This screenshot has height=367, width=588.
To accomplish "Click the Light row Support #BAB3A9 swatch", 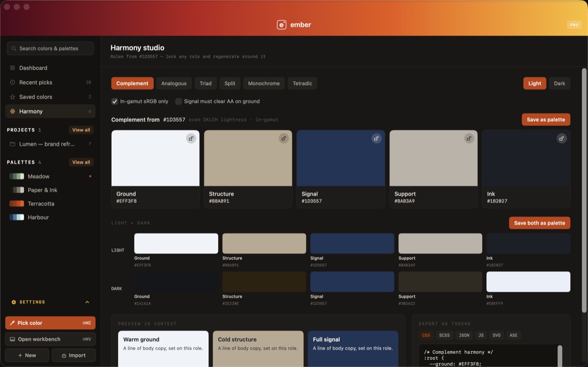I will 440,244.
